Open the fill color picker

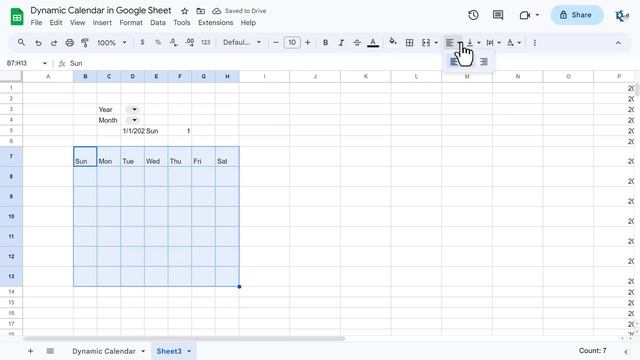click(x=393, y=42)
